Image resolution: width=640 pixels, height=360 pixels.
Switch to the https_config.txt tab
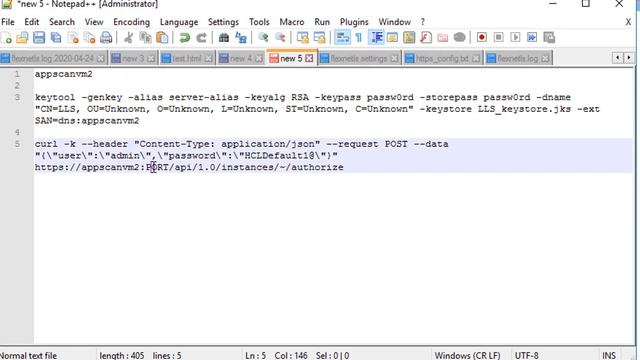442,58
